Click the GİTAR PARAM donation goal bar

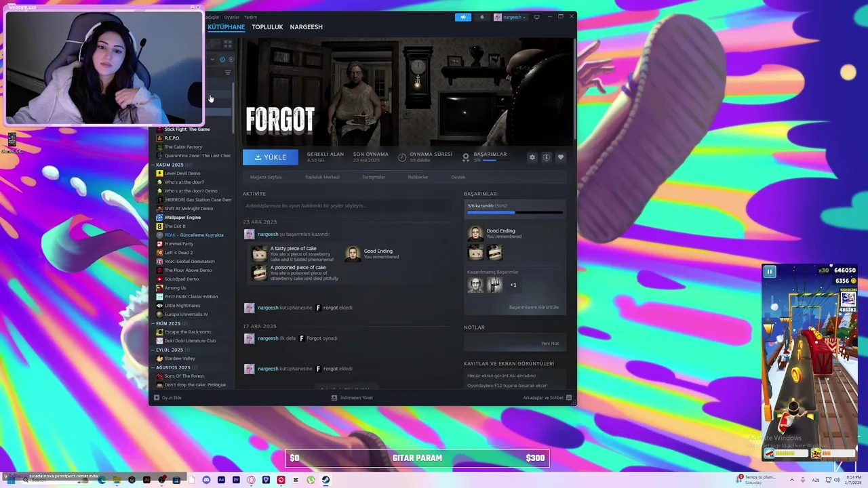[x=417, y=458]
